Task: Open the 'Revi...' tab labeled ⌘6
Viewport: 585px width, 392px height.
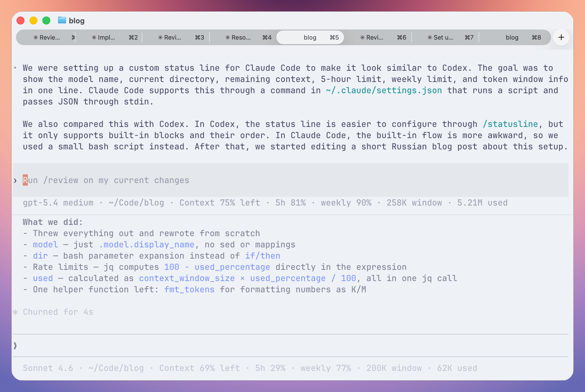Action: pyautogui.click(x=378, y=37)
